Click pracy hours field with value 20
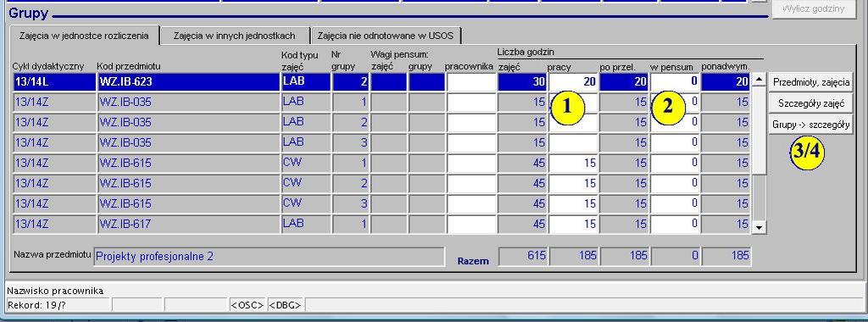Image resolution: width=868 pixels, height=322 pixels. (x=573, y=82)
